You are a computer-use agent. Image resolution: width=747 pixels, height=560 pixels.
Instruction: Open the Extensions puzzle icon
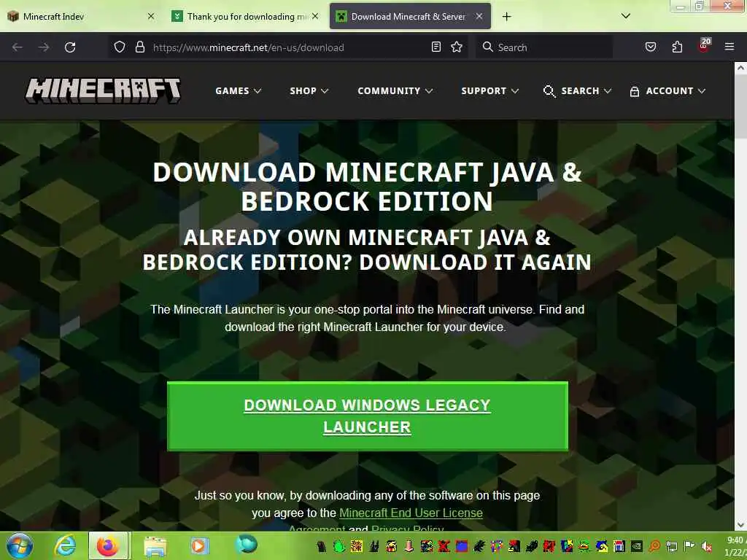677,47
